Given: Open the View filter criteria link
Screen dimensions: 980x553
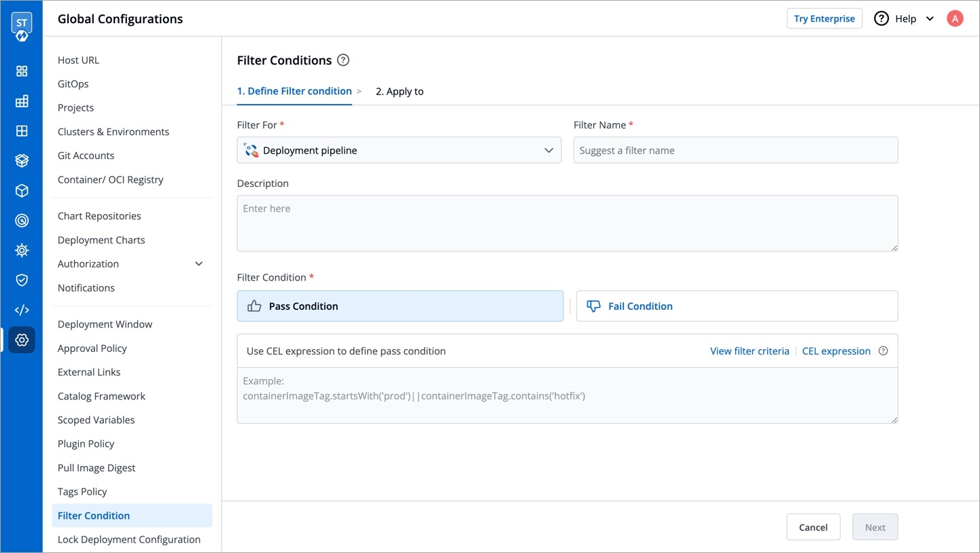Looking at the screenshot, I should (749, 351).
